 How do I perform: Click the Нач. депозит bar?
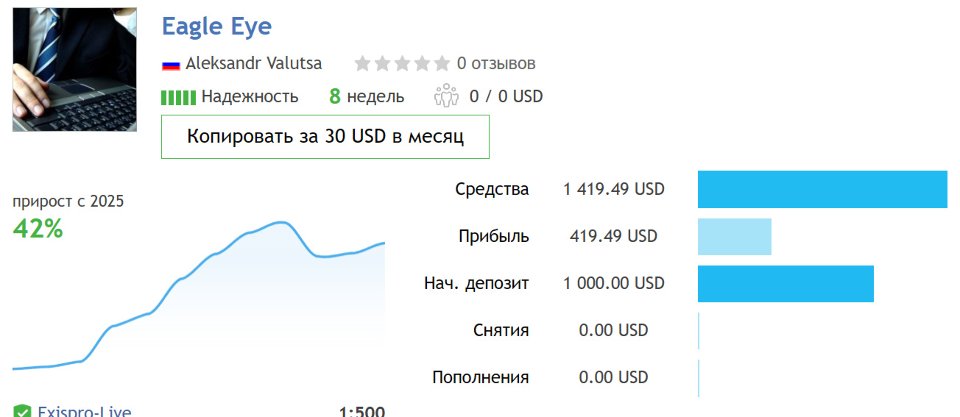[x=785, y=283]
